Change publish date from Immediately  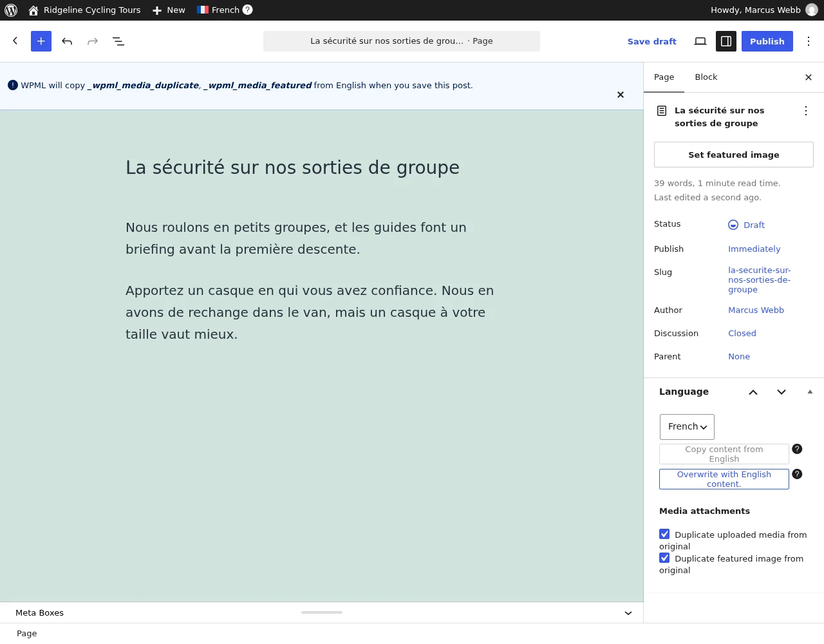[x=754, y=249]
